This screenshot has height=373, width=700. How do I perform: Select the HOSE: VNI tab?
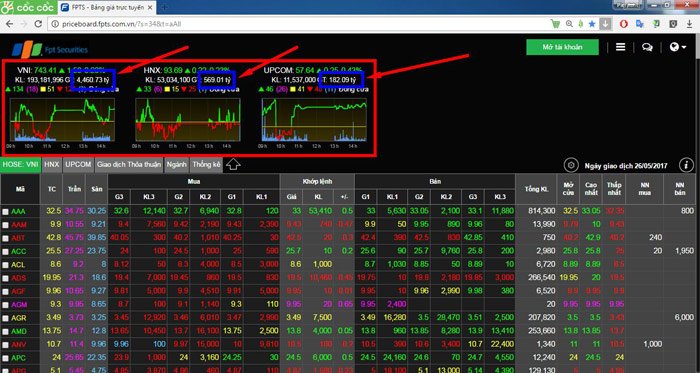pos(21,165)
